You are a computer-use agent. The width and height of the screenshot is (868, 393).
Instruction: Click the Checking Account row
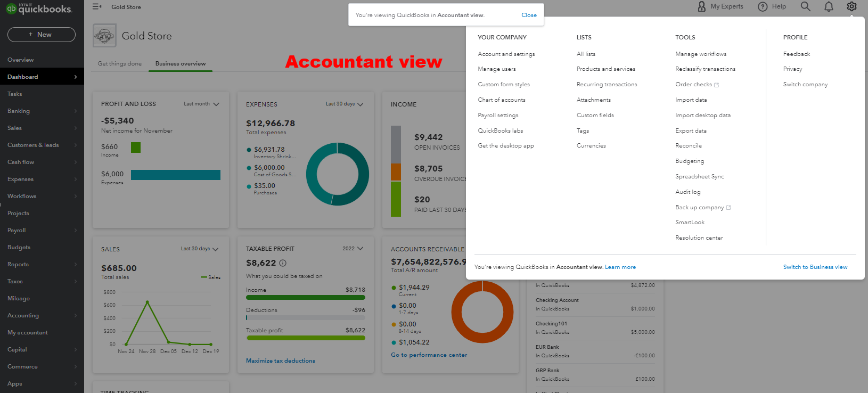[595, 305]
